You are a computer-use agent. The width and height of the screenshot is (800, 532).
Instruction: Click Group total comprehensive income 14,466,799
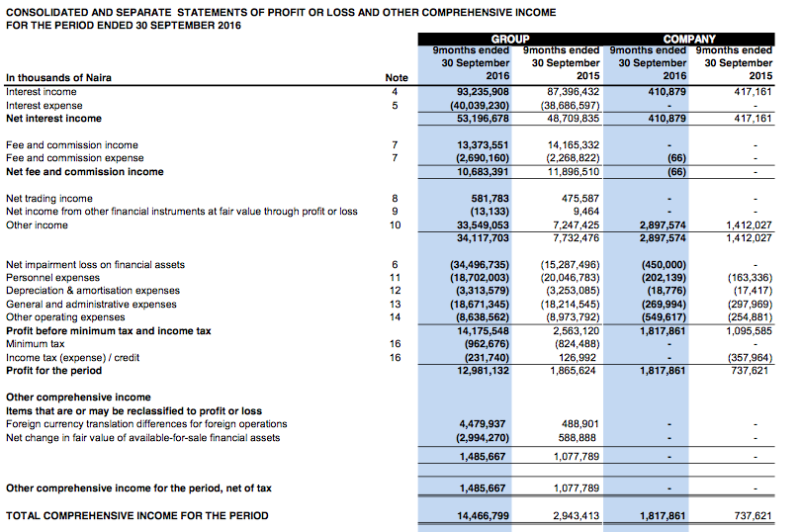483,515
